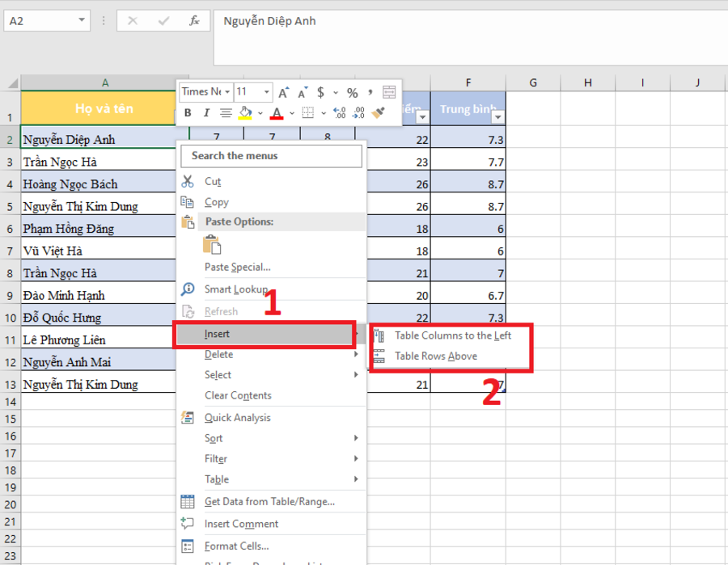The width and height of the screenshot is (728, 565).
Task: Click cell Lê Phương Liên
Action: coord(99,340)
